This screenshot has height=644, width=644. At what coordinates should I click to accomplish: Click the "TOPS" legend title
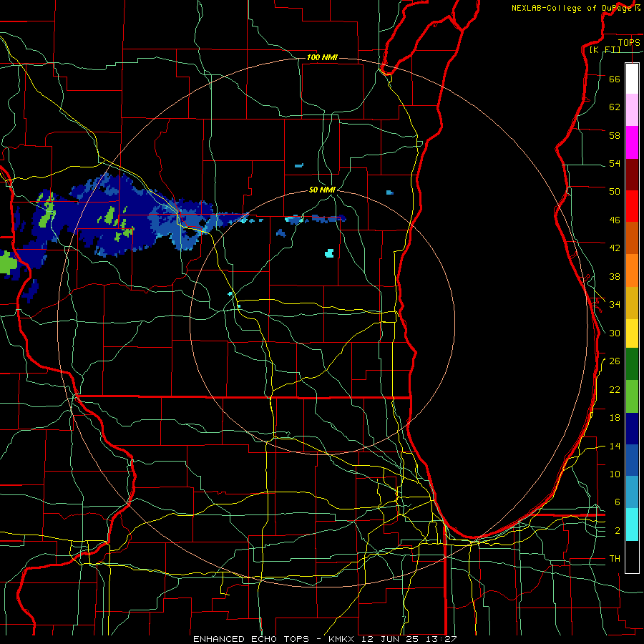pyautogui.click(x=629, y=42)
